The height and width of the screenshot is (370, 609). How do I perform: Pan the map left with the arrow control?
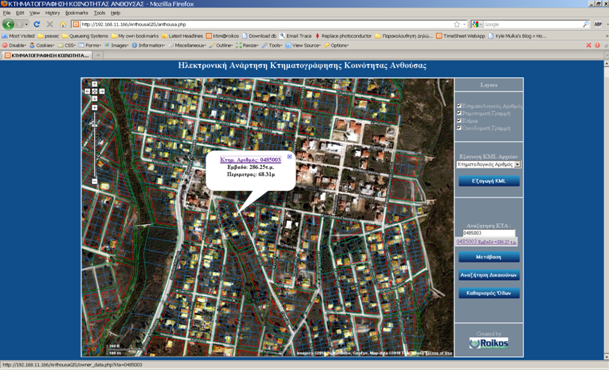point(87,91)
